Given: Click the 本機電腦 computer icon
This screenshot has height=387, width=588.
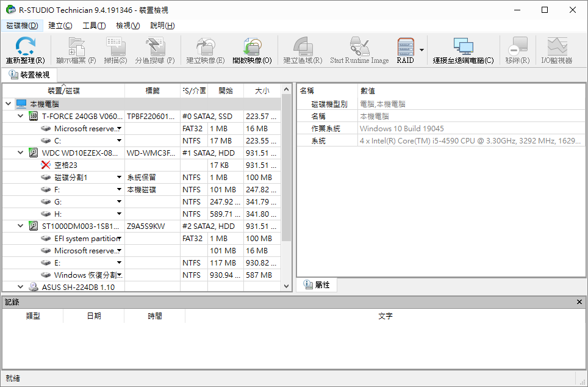Looking at the screenshot, I should (x=21, y=104).
